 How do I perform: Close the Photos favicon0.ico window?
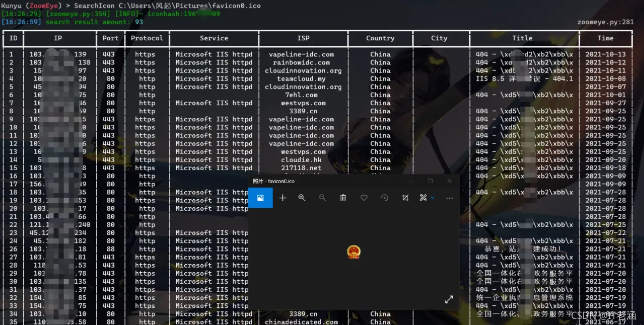450,181
